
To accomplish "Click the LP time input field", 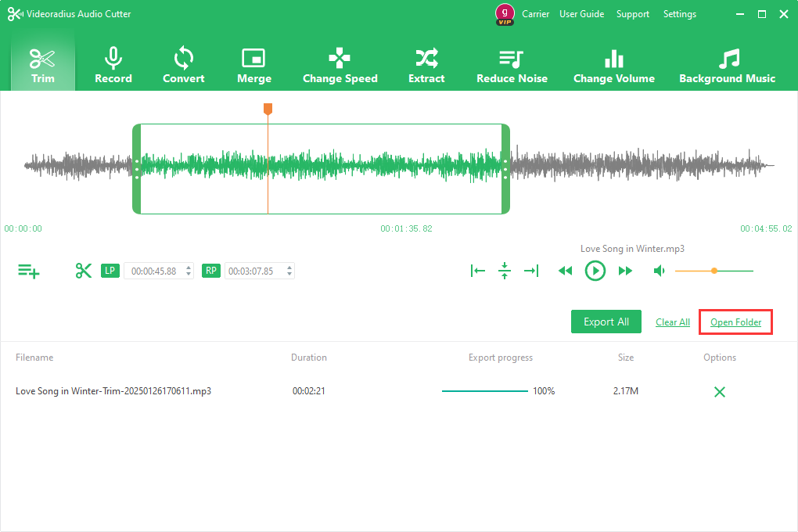I will (154, 271).
